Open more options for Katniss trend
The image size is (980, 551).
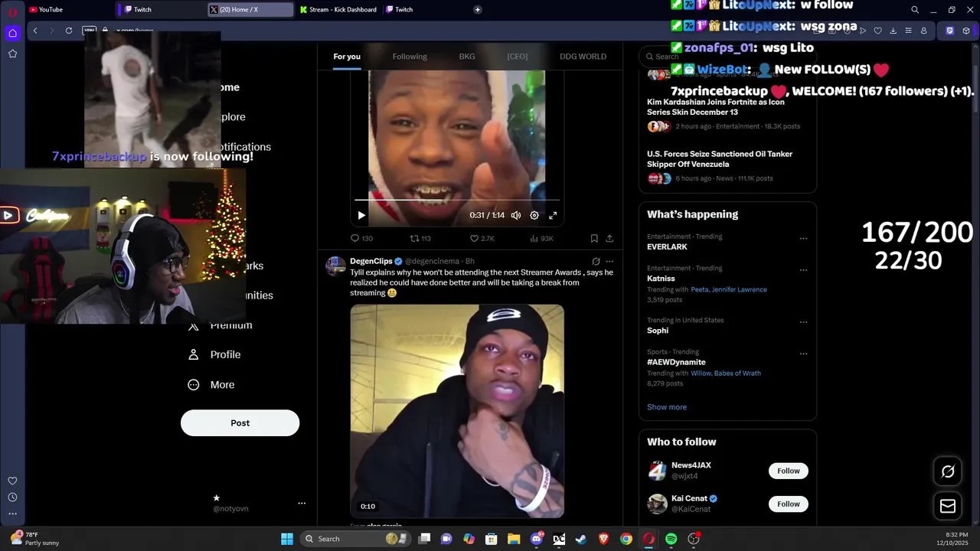coord(803,269)
